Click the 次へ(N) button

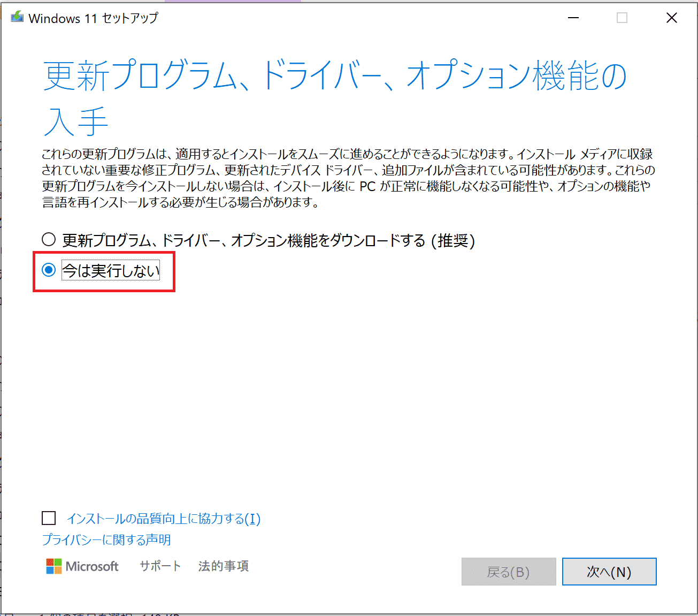609,572
